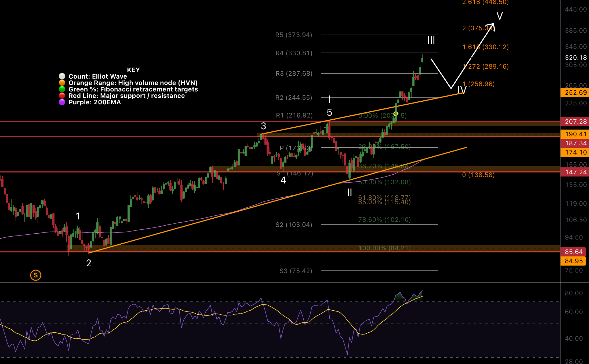Click the orange 174.10 axis label
The image size is (589, 364).
pyautogui.click(x=575, y=152)
